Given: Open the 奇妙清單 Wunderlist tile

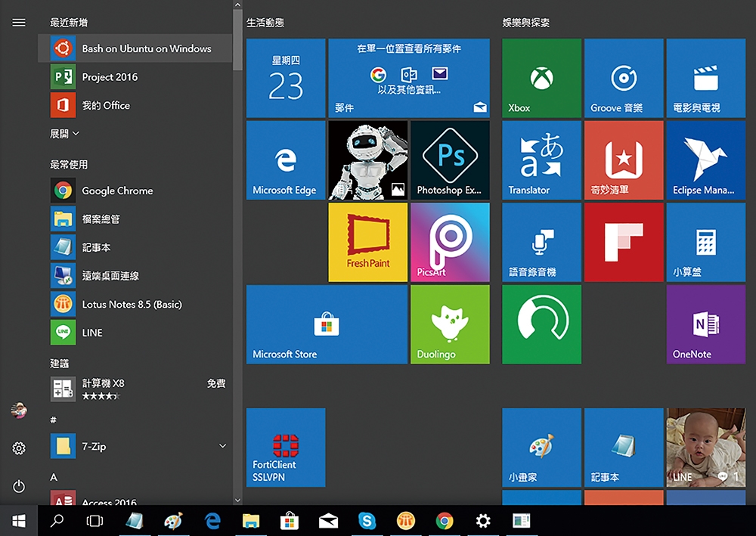Looking at the screenshot, I should tap(624, 160).
